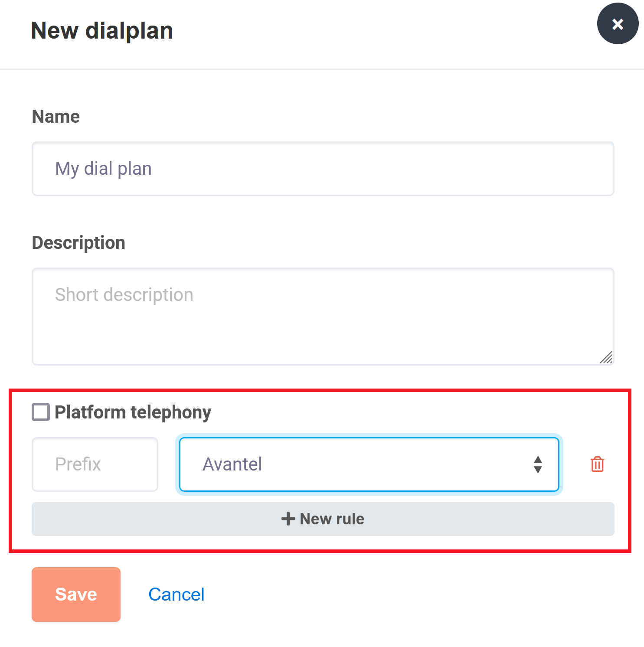Viewport: 644px width, 647px height.
Task: Click into the Short description textarea
Action: (x=323, y=317)
